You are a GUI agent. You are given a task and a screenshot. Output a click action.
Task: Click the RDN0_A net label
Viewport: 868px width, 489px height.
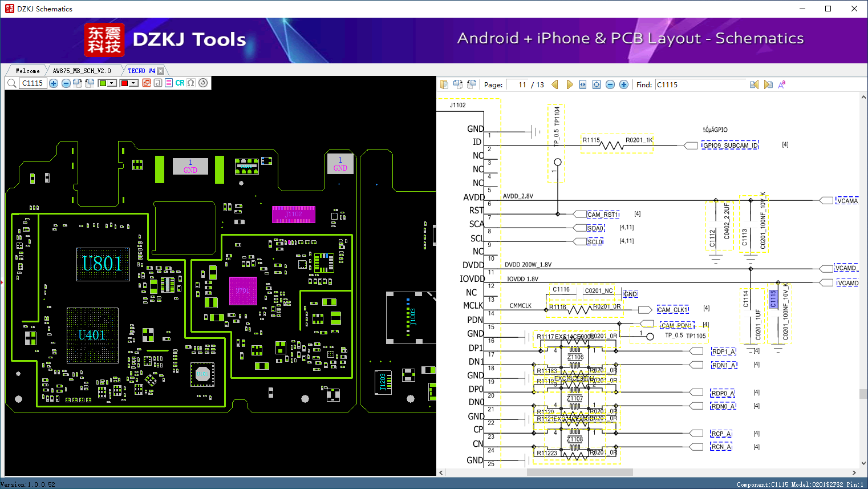click(723, 406)
